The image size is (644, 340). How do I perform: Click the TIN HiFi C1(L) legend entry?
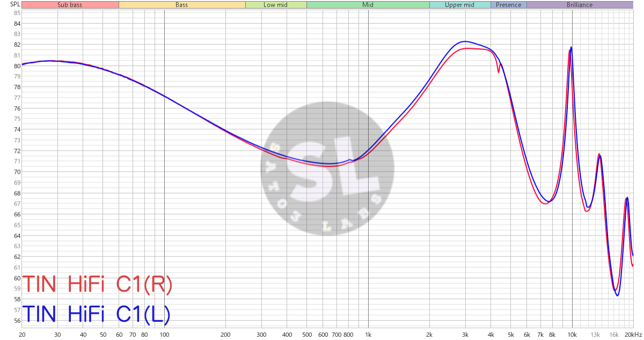pyautogui.click(x=96, y=314)
